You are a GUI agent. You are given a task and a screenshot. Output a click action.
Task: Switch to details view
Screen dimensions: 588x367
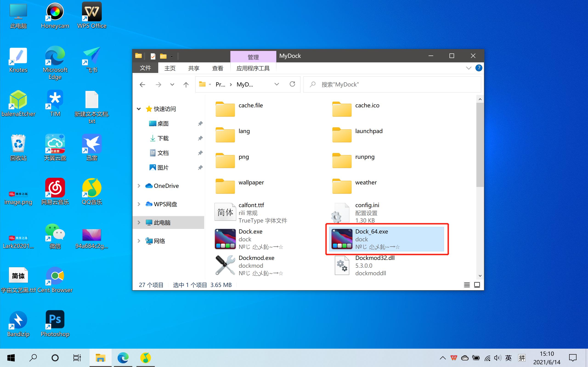tap(467, 284)
